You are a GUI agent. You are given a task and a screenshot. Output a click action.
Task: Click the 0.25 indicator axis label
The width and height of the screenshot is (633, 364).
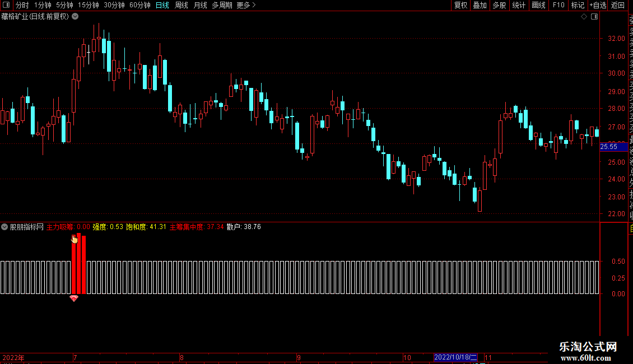(x=618, y=278)
